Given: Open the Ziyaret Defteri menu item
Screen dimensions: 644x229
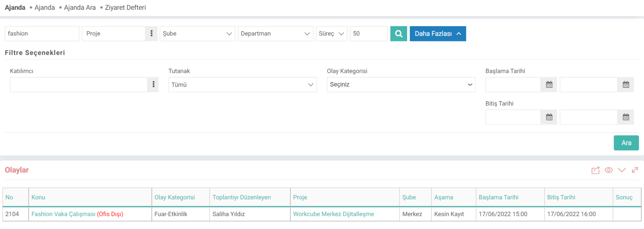Looking at the screenshot, I should coord(125,8).
